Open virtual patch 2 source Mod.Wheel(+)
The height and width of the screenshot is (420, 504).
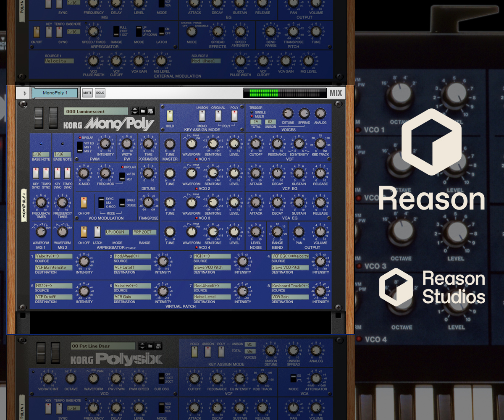coord(132,256)
